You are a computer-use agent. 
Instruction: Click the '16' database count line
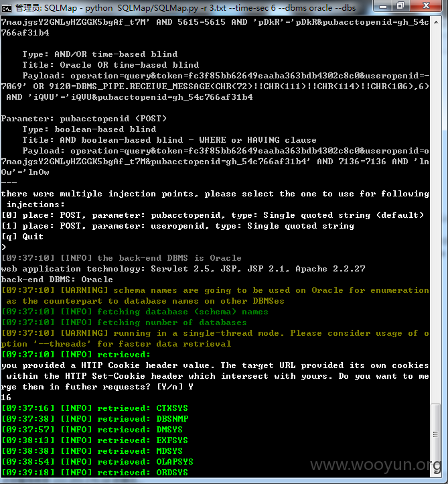pos(6,398)
